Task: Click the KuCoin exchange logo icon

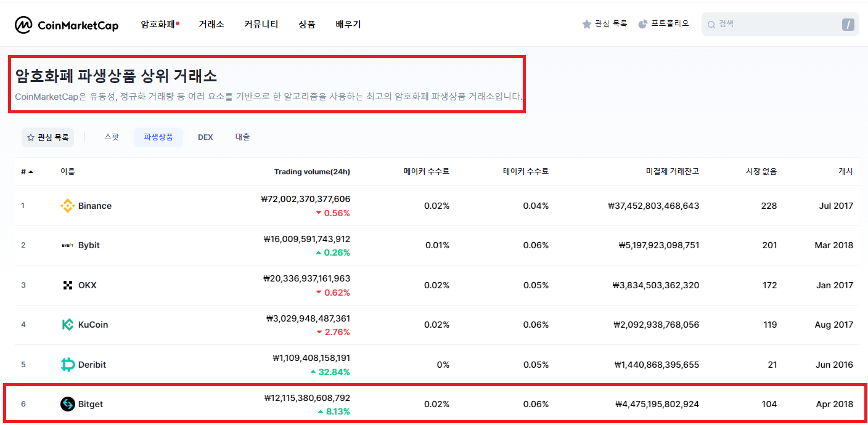Action: coord(67,325)
